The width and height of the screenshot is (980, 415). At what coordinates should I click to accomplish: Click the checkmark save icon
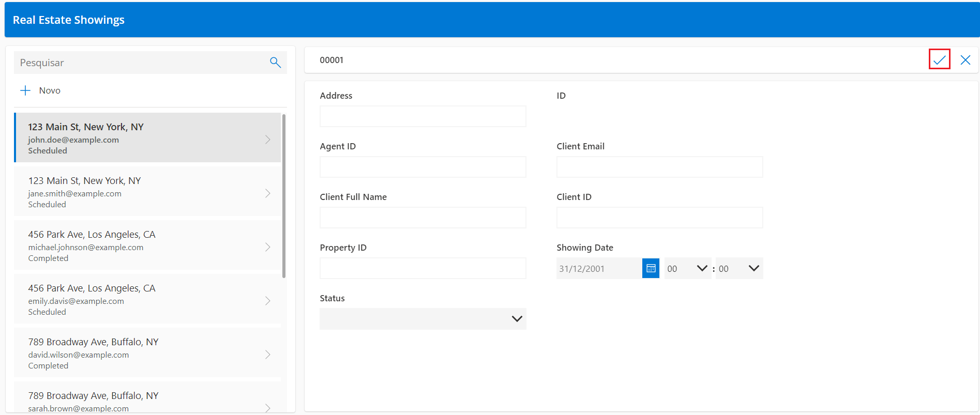coord(939,59)
